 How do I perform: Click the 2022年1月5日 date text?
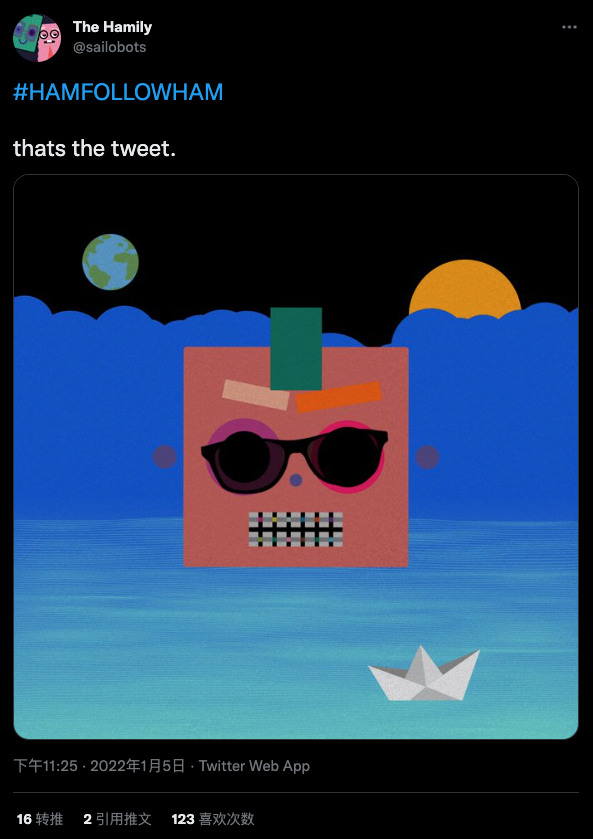pos(138,766)
